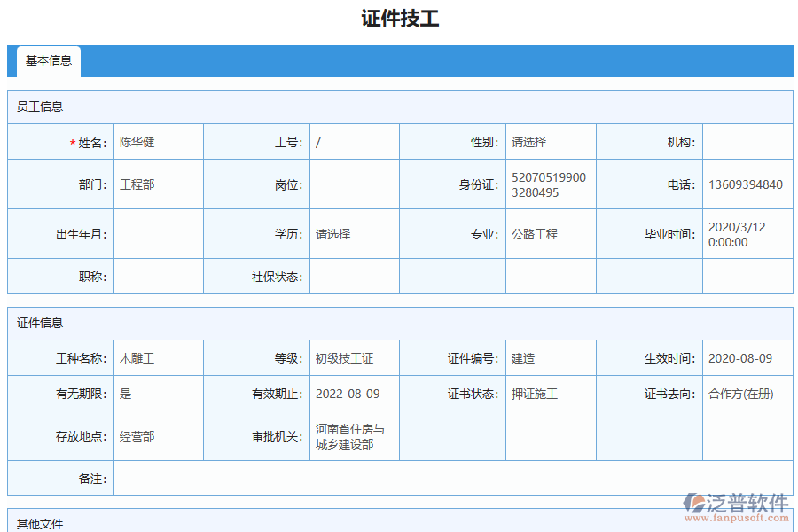Select the 姓名 field containing 陈华健
The image size is (798, 532).
[x=158, y=141]
